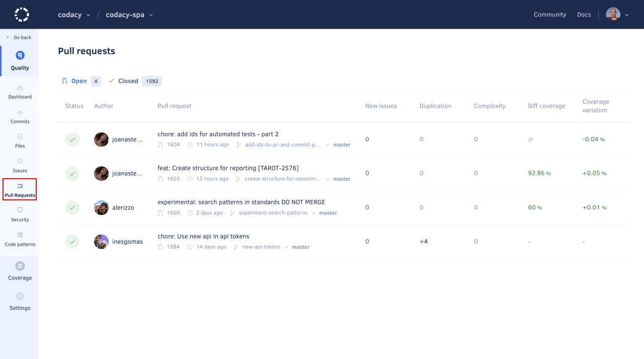Expand the codacy organization dropdown

[74, 15]
